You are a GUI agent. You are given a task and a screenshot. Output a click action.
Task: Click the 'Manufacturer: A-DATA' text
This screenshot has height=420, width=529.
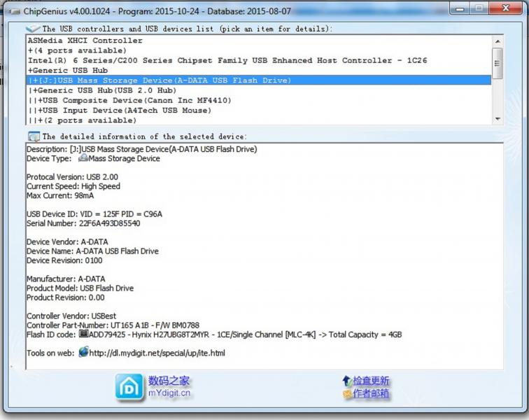[x=66, y=279]
